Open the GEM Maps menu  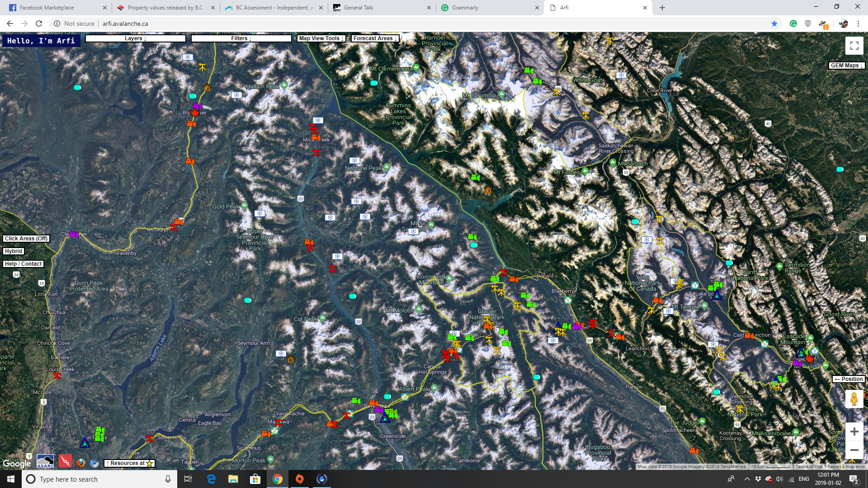point(846,66)
